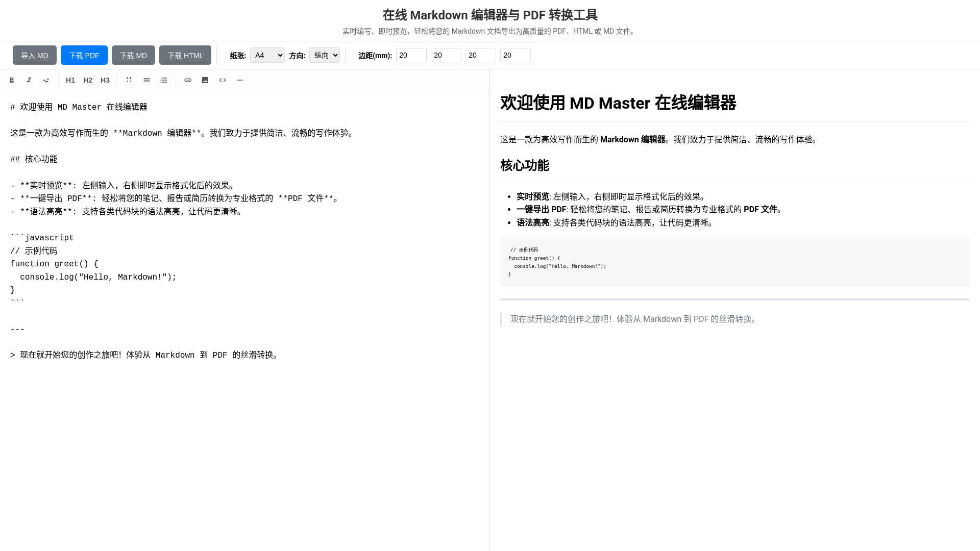Image resolution: width=980 pixels, height=551 pixels.
Task: Open the 纸张 paper size dropdown
Action: [x=267, y=55]
